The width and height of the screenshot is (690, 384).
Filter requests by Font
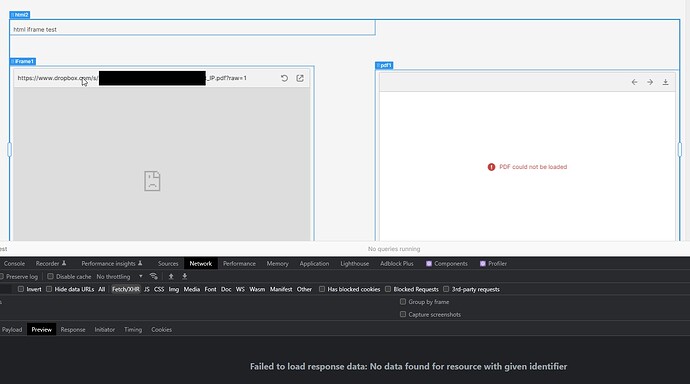pyautogui.click(x=210, y=289)
